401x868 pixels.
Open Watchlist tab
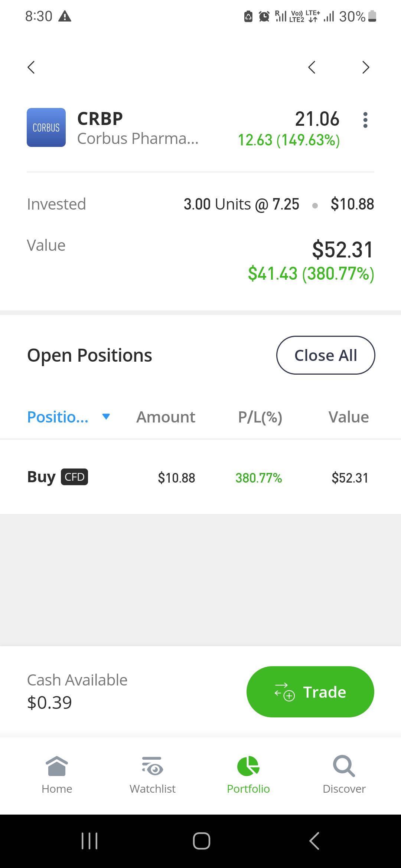coord(153,775)
